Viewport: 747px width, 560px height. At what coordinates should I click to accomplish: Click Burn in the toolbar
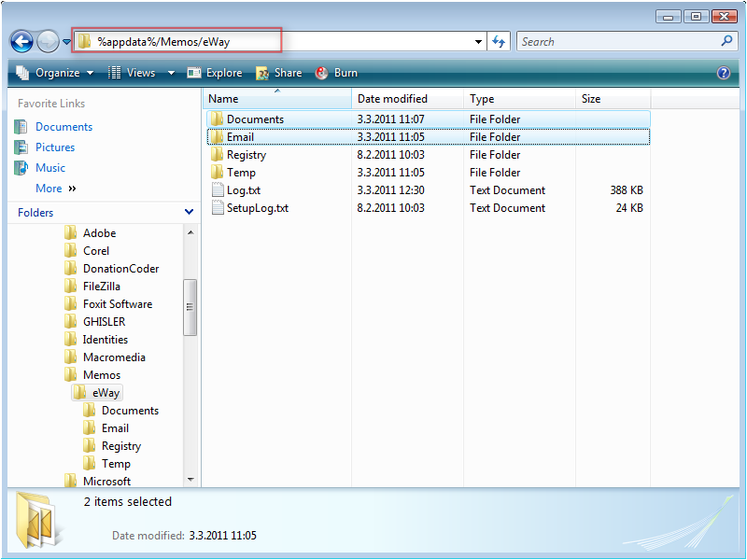coord(336,73)
